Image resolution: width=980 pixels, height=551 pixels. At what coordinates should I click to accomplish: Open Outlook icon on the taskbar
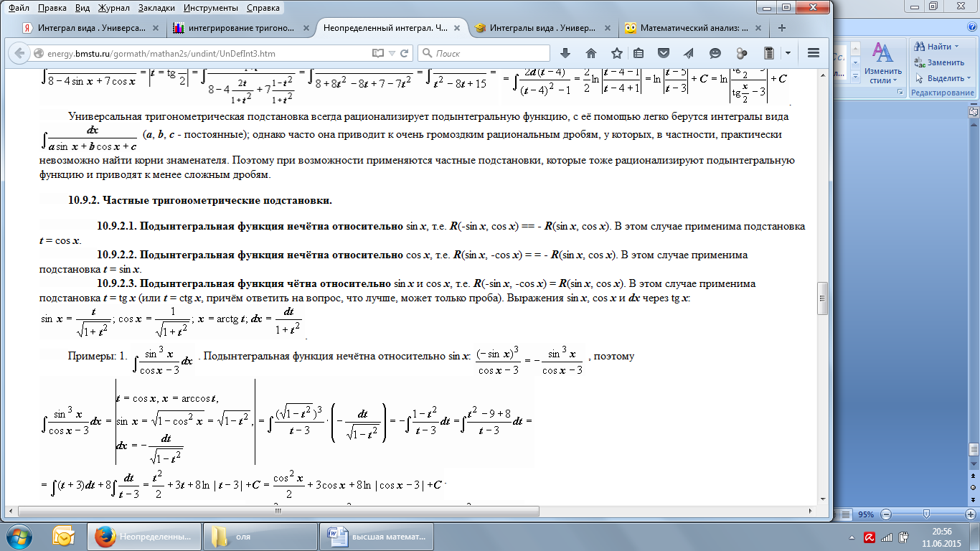coord(64,536)
